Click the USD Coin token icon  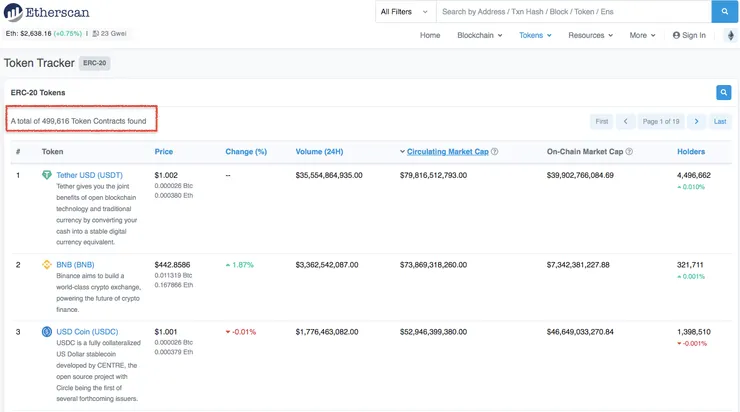click(47, 331)
